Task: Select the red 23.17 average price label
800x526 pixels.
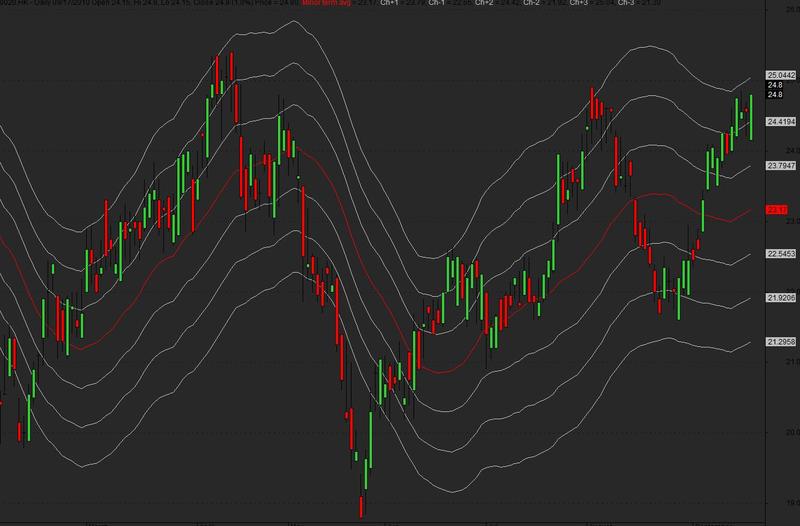Action: tap(777, 210)
